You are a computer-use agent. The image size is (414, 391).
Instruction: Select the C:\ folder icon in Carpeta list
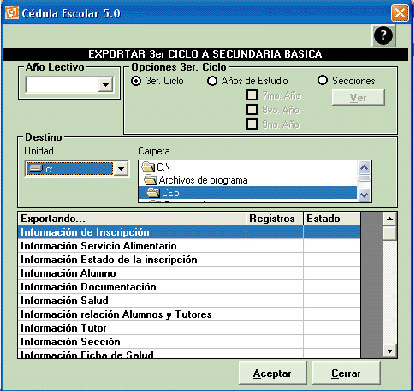point(148,166)
